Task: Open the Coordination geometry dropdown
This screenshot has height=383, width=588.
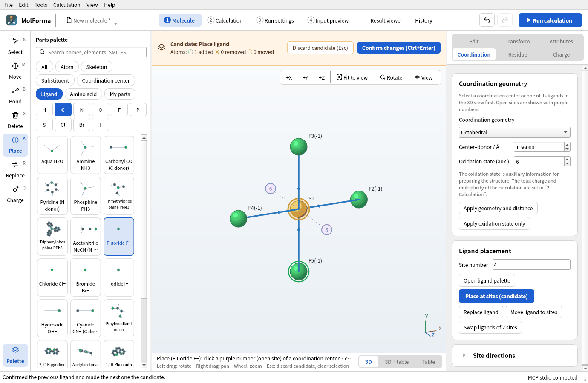Action: coord(514,132)
